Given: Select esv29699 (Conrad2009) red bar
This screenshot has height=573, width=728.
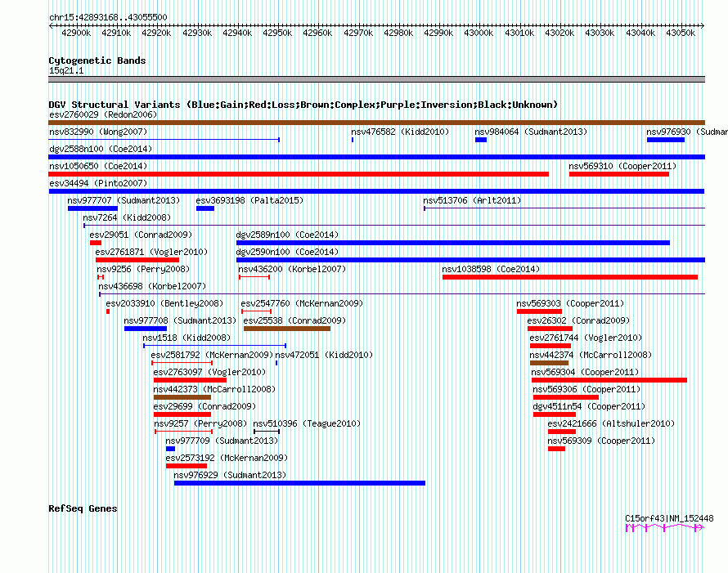Looking at the screenshot, I should 182,414.
